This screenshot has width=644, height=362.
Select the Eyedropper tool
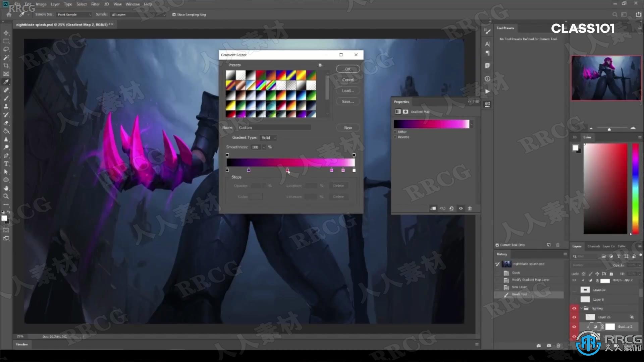coord(6,82)
